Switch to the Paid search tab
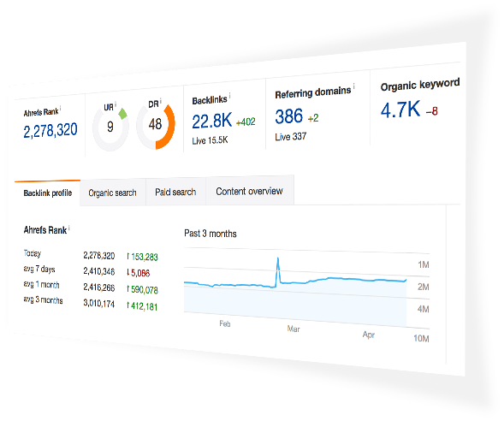The width and height of the screenshot is (504, 421). [x=175, y=192]
